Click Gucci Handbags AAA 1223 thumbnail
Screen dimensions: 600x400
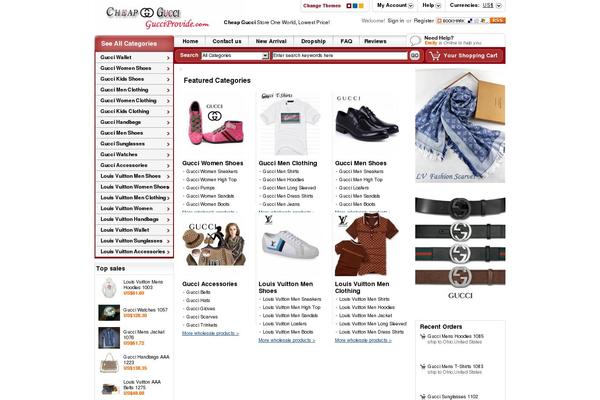click(109, 362)
